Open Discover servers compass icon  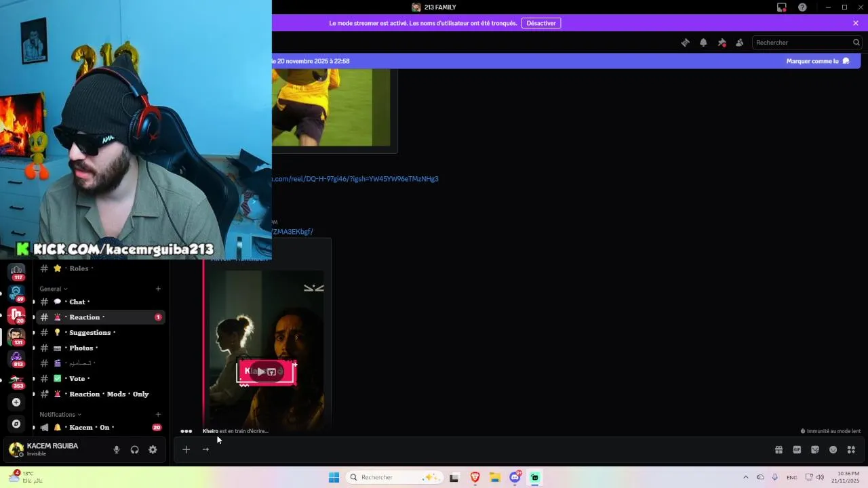point(16,424)
